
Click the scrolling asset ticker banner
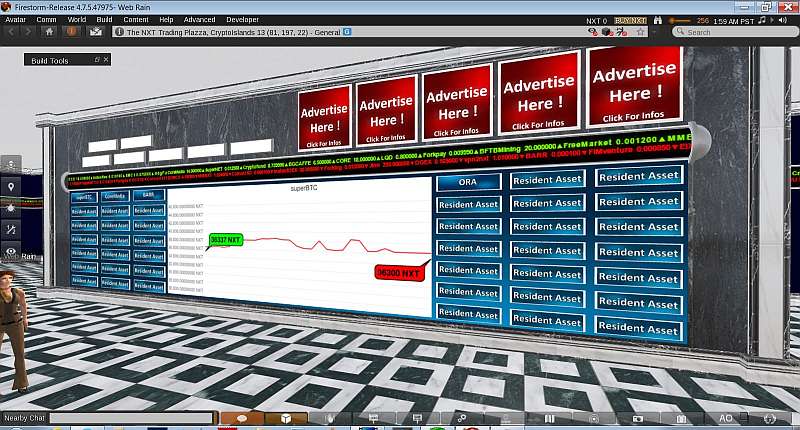pos(378,158)
